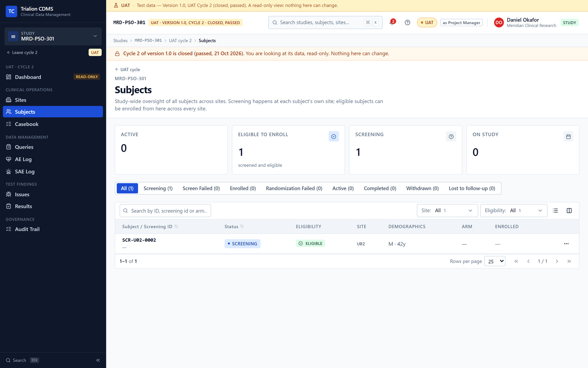Click the Screening card help icon
Image resolution: width=588 pixels, height=368 pixels.
[x=451, y=136]
